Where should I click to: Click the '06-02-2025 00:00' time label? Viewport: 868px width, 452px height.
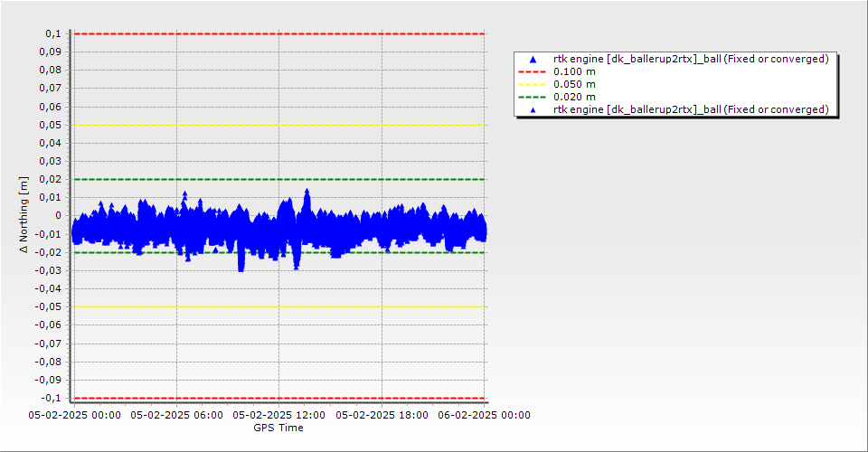coord(485,415)
